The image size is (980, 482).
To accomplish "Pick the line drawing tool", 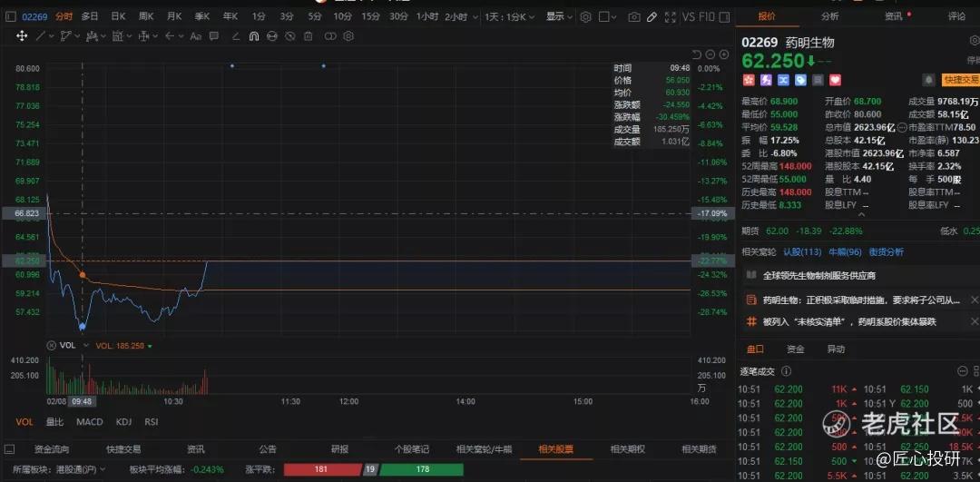I will [x=41, y=36].
